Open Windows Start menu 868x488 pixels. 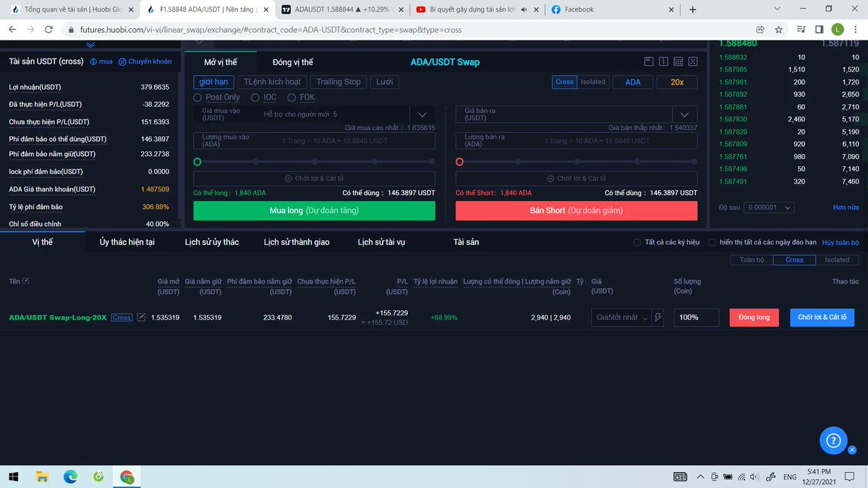tap(12, 476)
